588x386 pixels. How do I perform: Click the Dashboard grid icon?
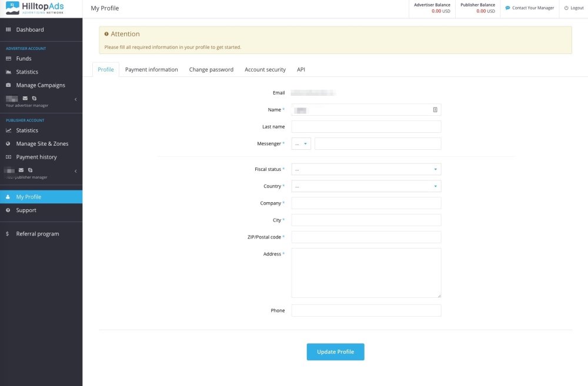pyautogui.click(x=8, y=29)
